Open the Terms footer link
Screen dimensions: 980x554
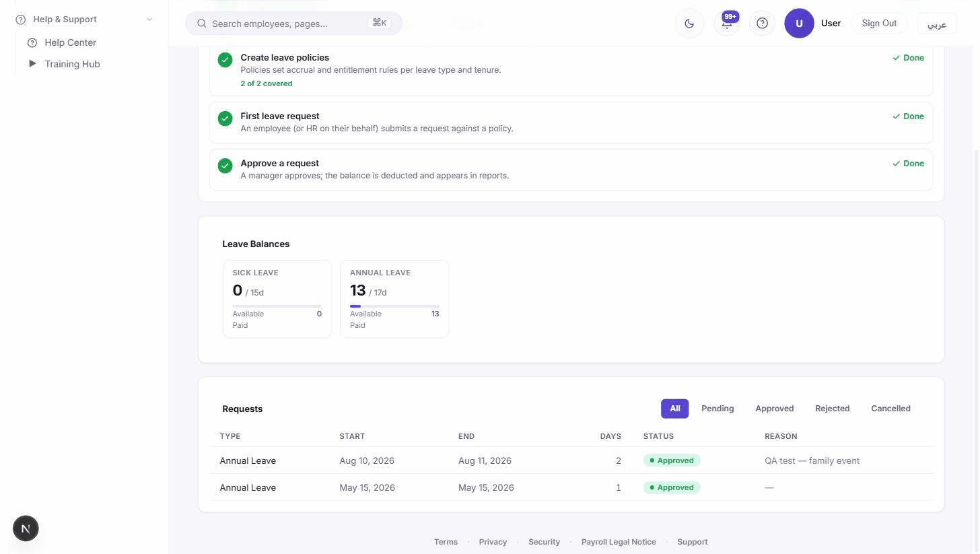pos(446,542)
